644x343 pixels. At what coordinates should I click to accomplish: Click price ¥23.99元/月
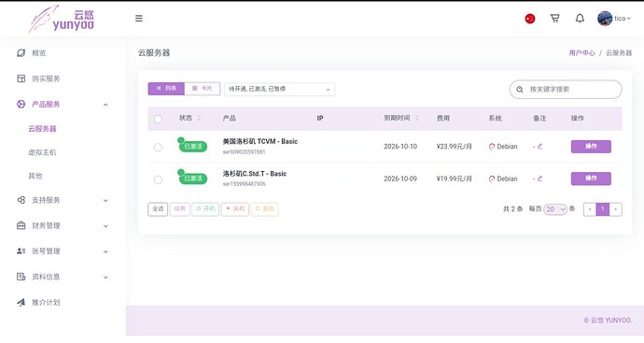[x=455, y=147]
